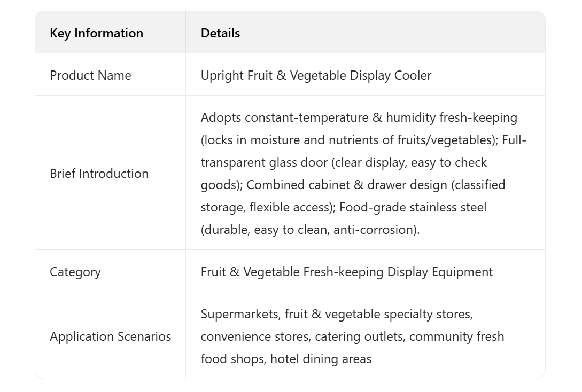
Task: Select the "Category" row label
Action: (x=75, y=272)
